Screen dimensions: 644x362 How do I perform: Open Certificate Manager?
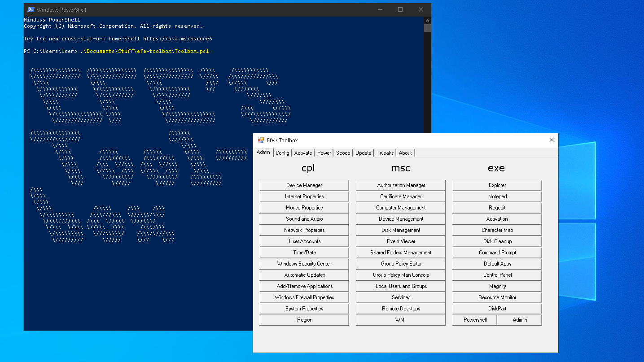pos(401,196)
